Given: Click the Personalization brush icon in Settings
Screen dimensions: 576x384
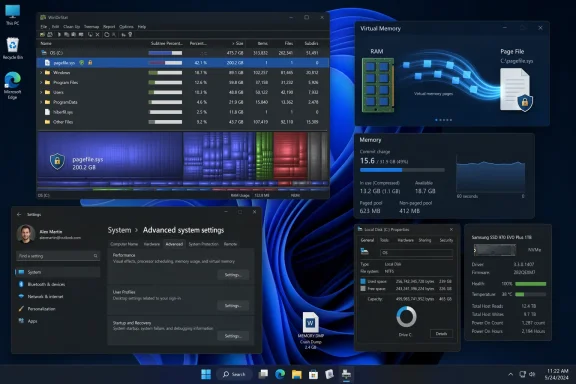Looking at the screenshot, I should coord(21,309).
